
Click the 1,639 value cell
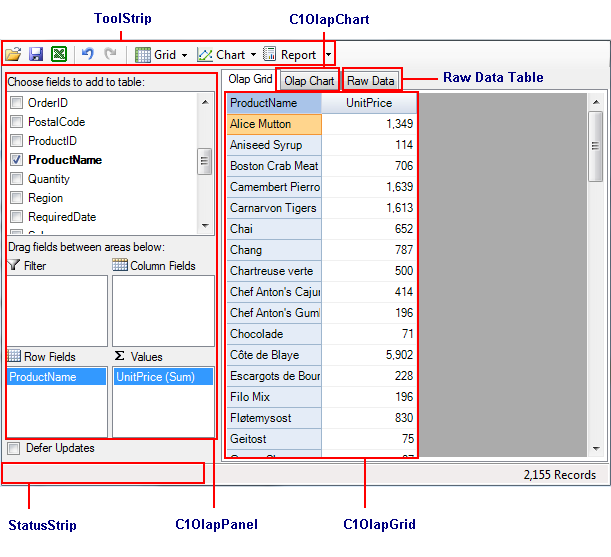[x=369, y=187]
